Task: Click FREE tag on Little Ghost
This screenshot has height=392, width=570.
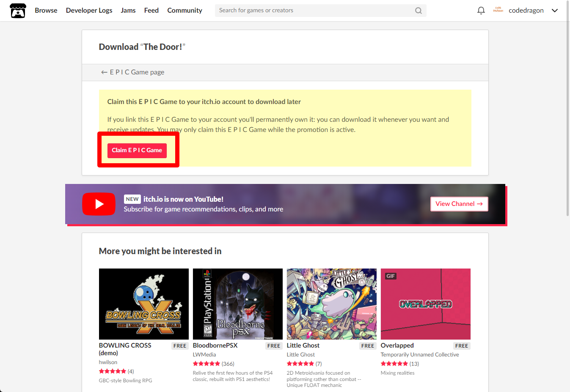Action: (x=368, y=346)
